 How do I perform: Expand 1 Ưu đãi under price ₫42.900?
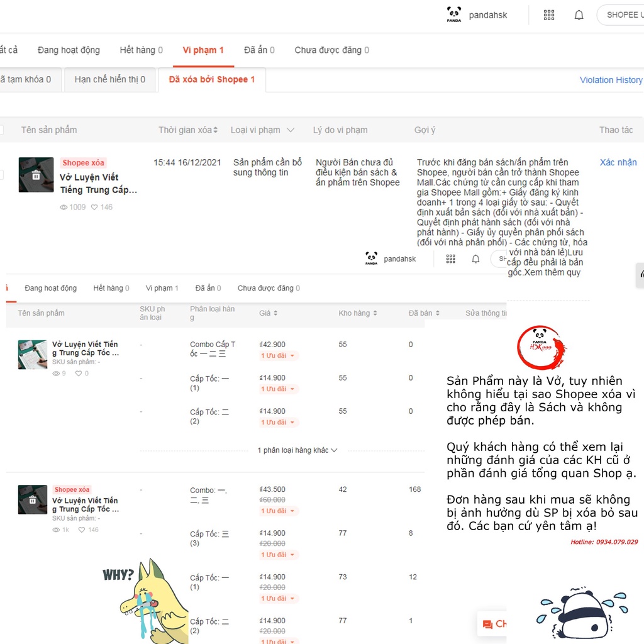tap(277, 356)
